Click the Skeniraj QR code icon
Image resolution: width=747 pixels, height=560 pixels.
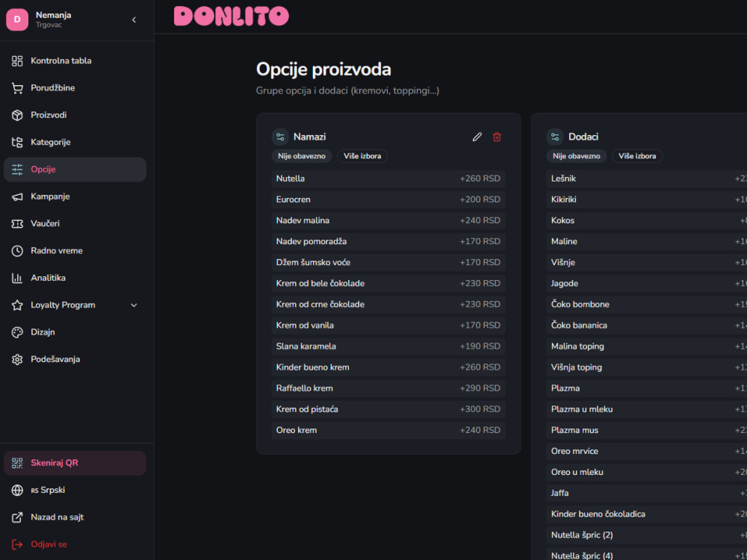(17, 463)
